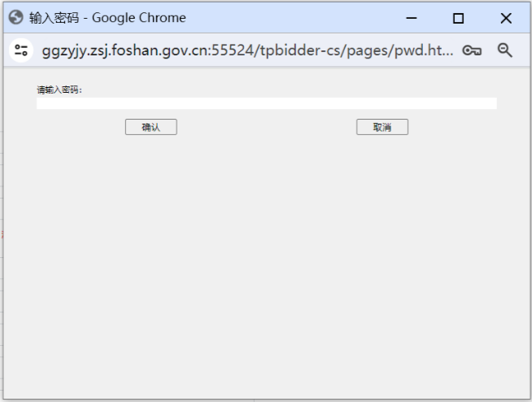The image size is (532, 402).
Task: Select the ggzyjy.zsj.foshan.gov.cn URL text
Action: pyautogui.click(x=247, y=50)
